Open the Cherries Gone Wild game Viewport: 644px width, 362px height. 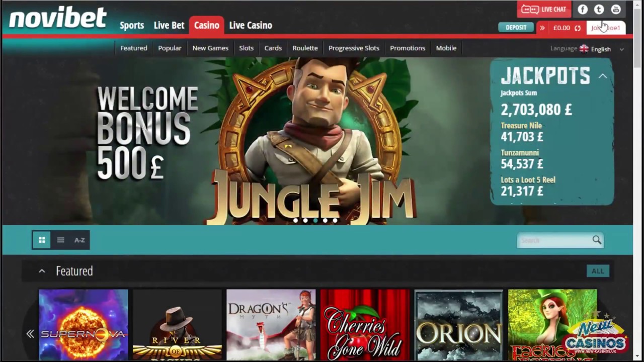click(365, 324)
